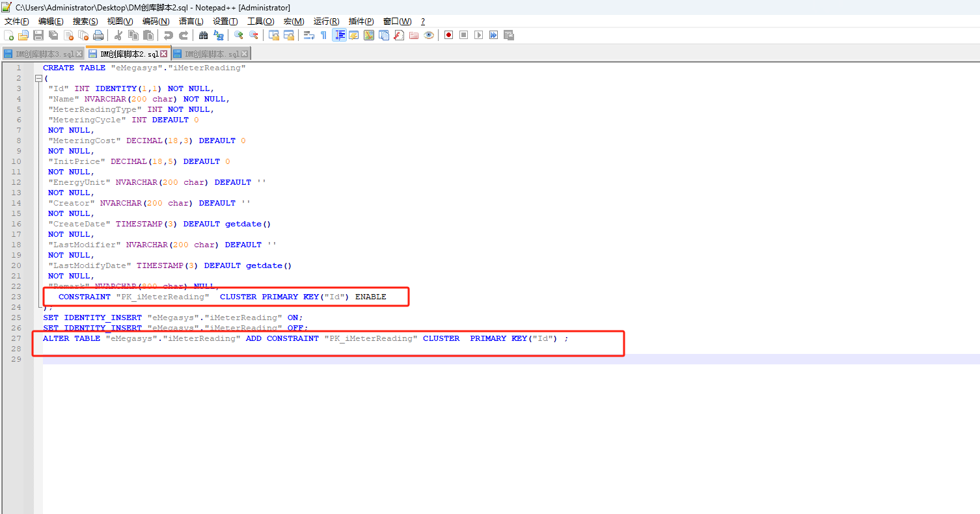
Task: Play back the recorded macro
Action: tap(479, 35)
